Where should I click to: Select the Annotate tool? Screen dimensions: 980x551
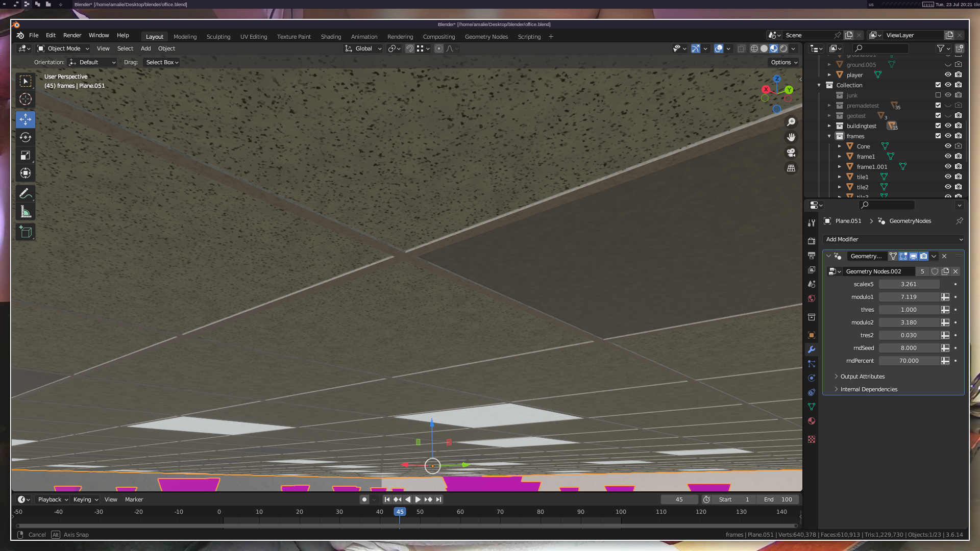click(26, 194)
